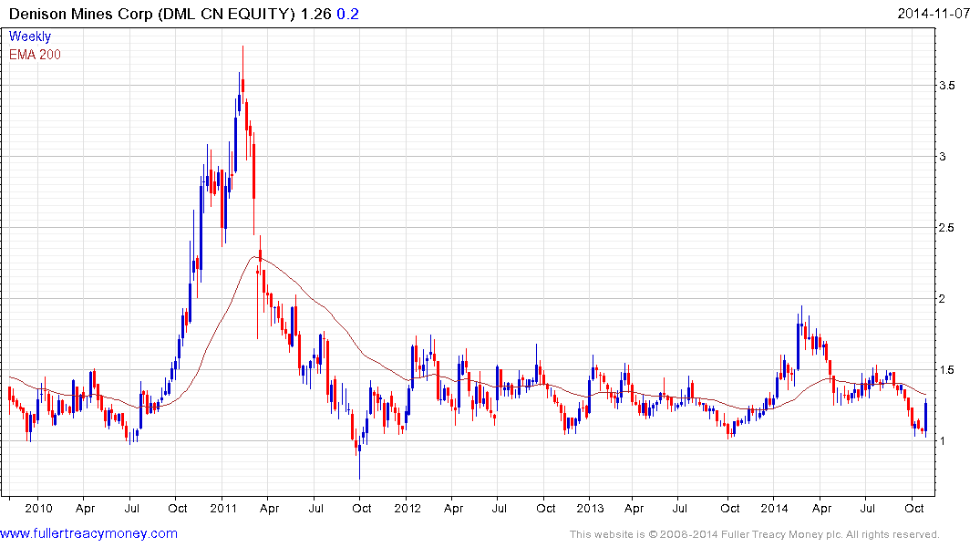Select the blue 0.2 change value
The width and height of the screenshot is (980, 547).
(x=347, y=14)
